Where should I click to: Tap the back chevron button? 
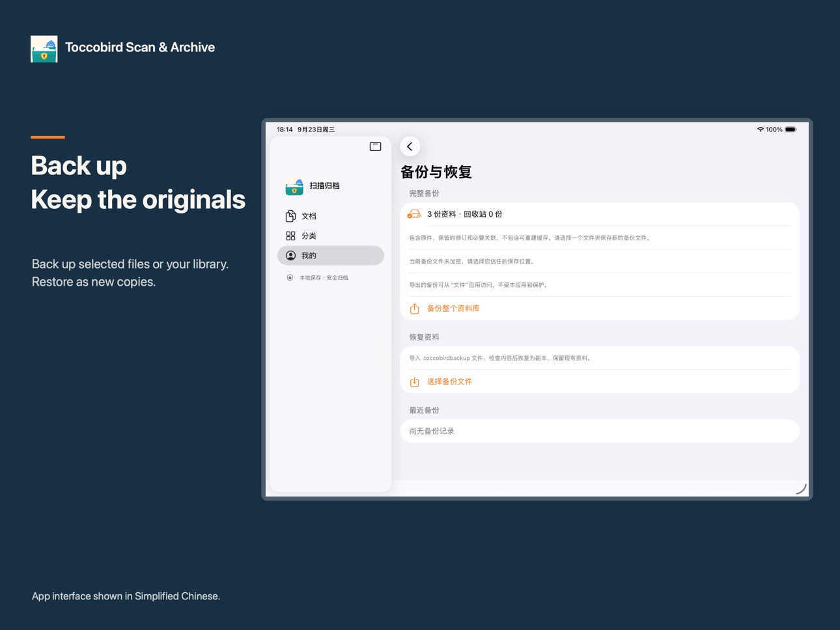(410, 146)
